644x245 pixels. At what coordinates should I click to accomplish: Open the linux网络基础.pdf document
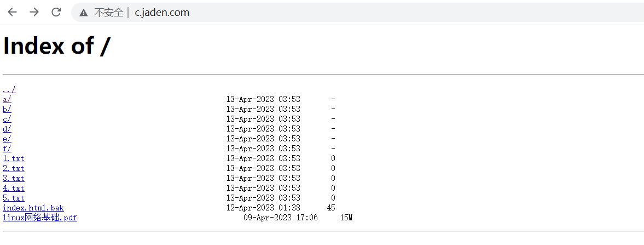point(40,218)
